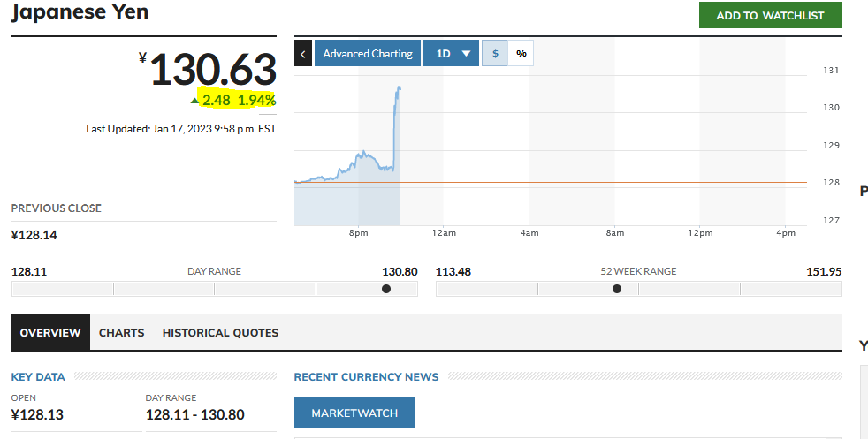Click the highlighted change 2.48 1.94%

click(238, 100)
